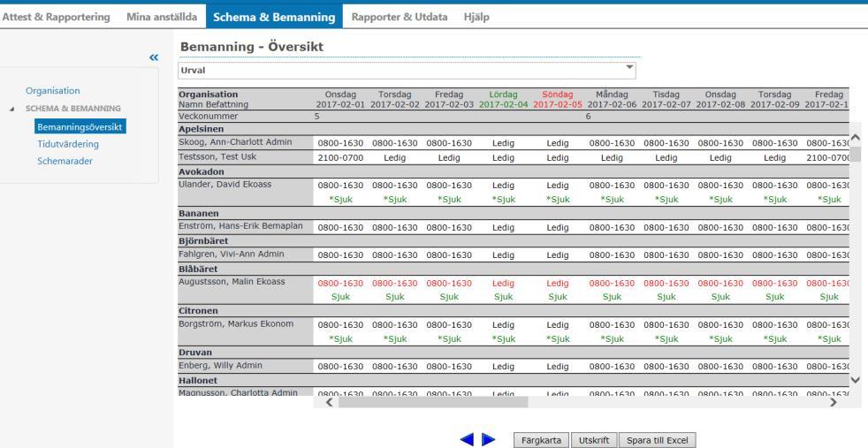Screen dimensions: 868x448
Task: Click Borgström's *Sjuk entry on Måndag 2017-02-06
Action: coord(612,339)
